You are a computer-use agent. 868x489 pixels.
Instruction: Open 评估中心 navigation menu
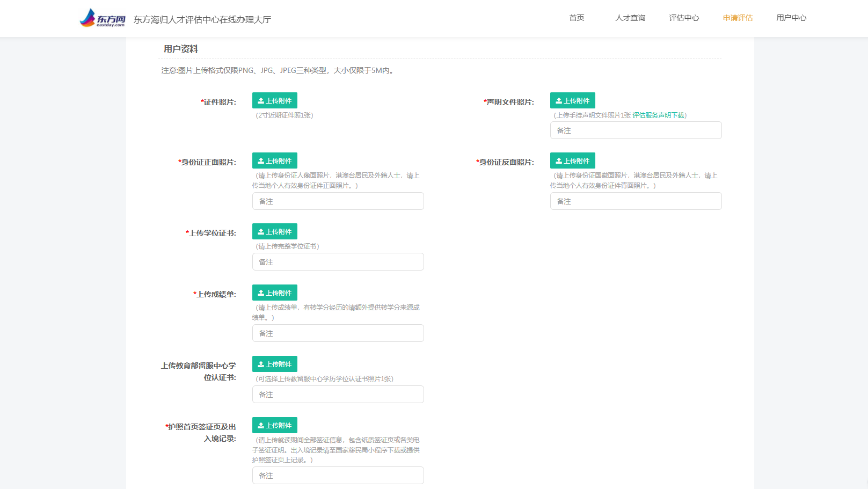click(x=684, y=18)
